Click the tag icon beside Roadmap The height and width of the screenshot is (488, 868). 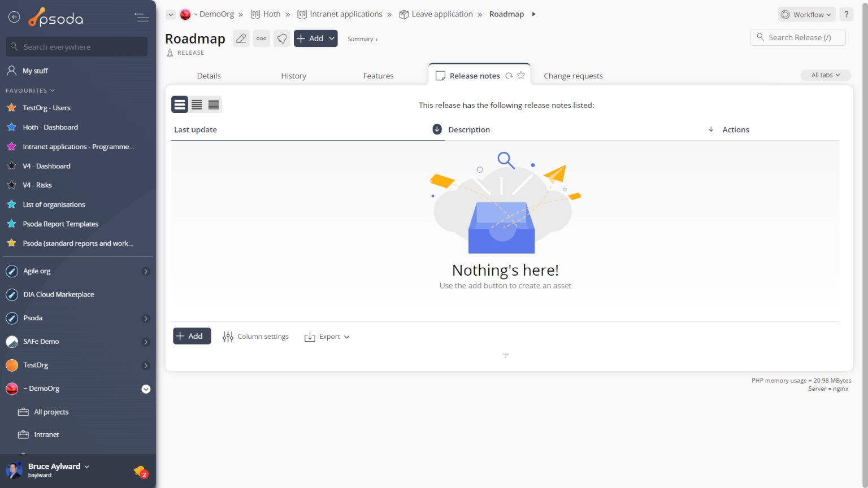(x=282, y=38)
